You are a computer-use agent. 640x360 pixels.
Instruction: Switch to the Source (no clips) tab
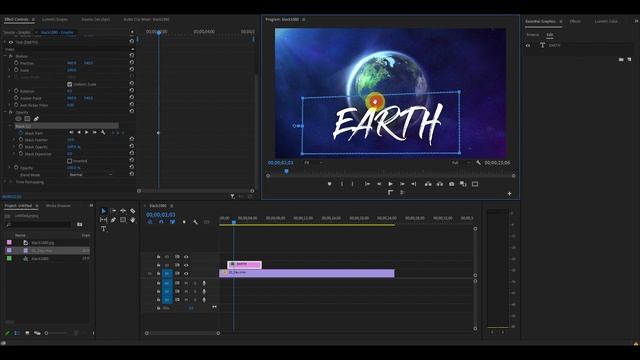tap(96, 19)
